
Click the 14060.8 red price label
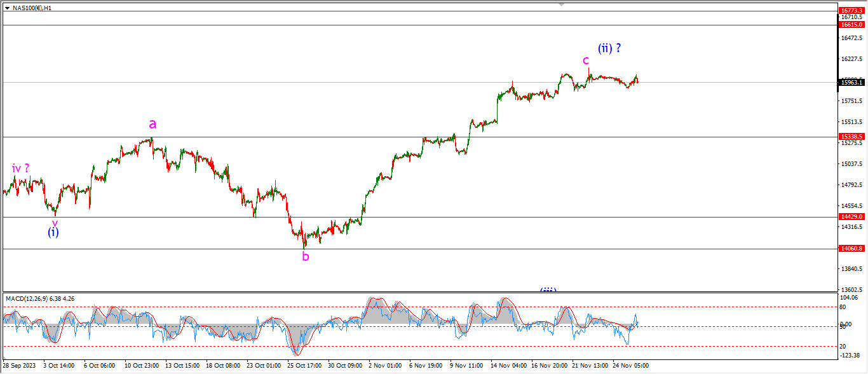pyautogui.click(x=851, y=249)
